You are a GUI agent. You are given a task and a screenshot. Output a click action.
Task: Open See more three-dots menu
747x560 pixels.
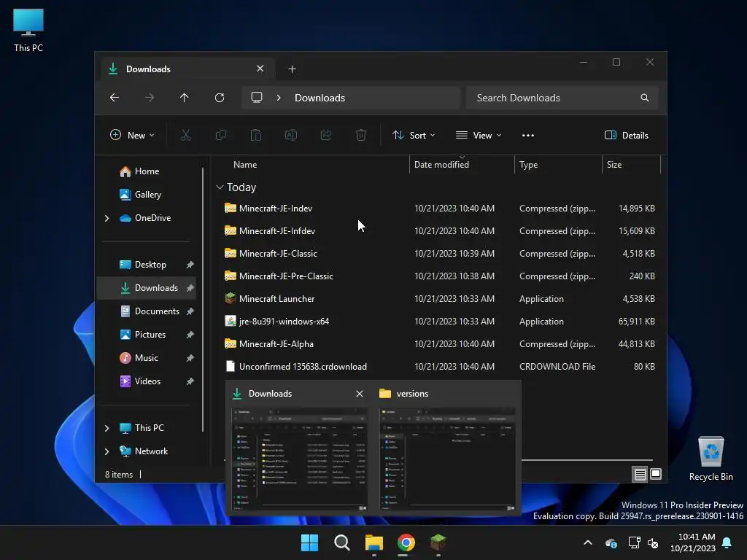pyautogui.click(x=528, y=135)
